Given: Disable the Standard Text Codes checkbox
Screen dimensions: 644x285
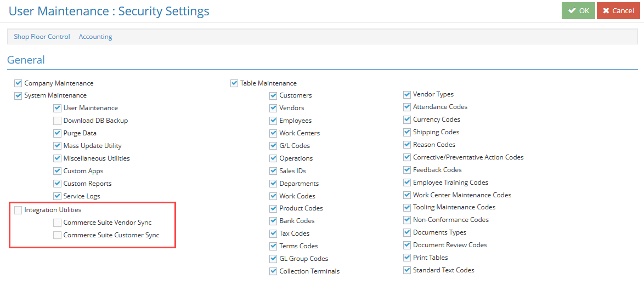Looking at the screenshot, I should click(x=407, y=270).
